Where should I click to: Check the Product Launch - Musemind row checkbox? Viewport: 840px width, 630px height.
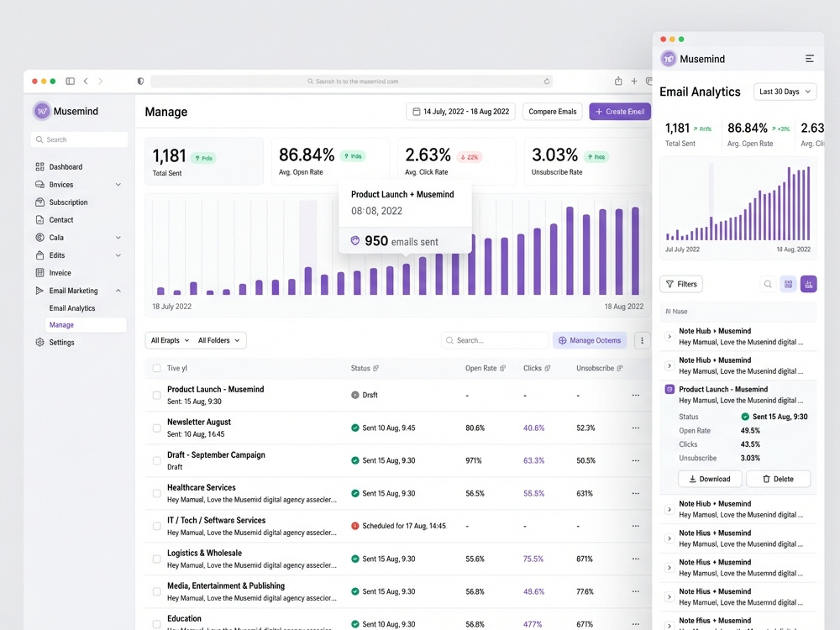[156, 395]
